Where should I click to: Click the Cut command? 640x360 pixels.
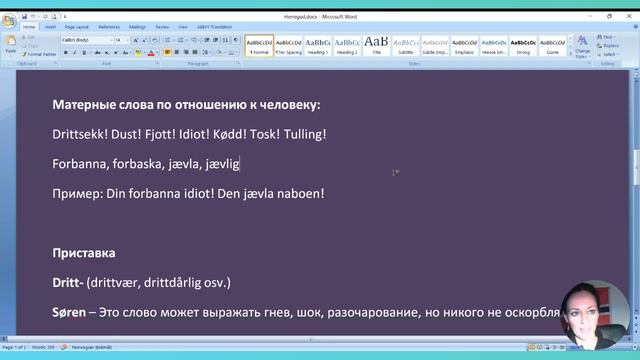click(29, 37)
